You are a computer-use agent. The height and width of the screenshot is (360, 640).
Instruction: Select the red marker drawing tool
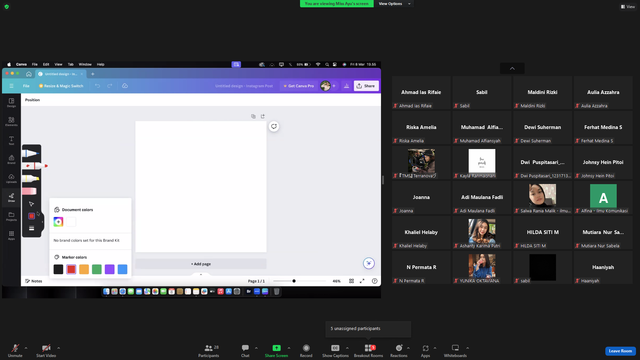pos(35,166)
